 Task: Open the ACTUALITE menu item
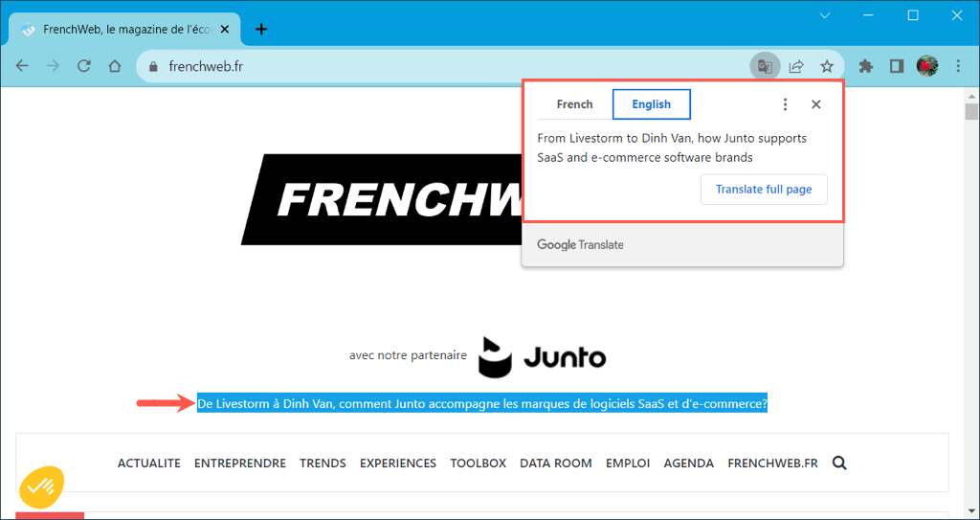(148, 463)
